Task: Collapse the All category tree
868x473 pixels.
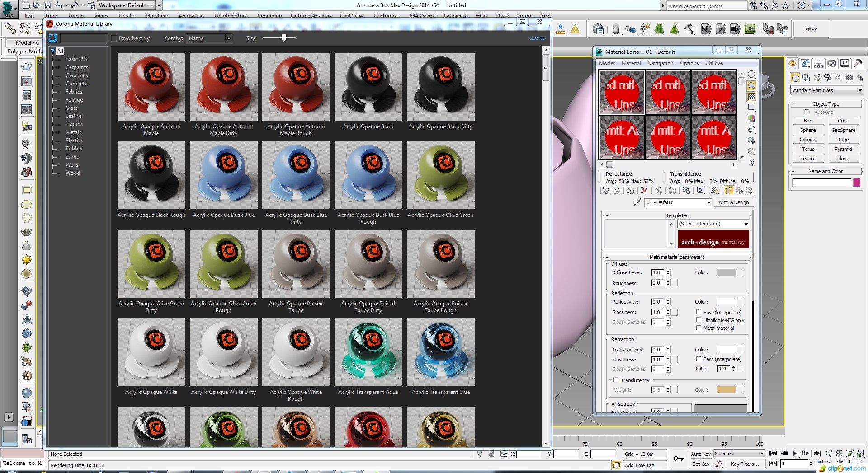Action: click(53, 51)
